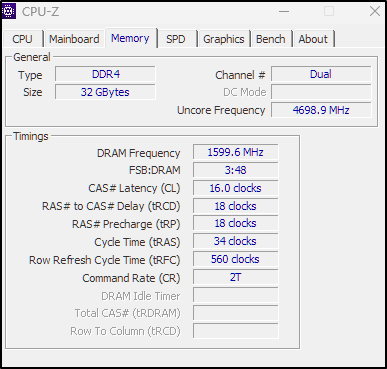The image size is (387, 369).
Task: Click the Cycle Time (tRAS) label
Action: pyautogui.click(x=137, y=242)
